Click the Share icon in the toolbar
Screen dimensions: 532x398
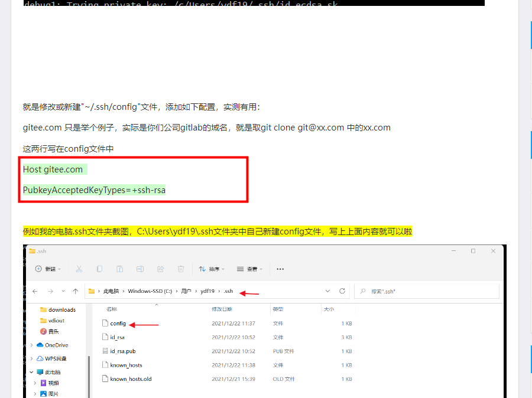tap(160, 269)
